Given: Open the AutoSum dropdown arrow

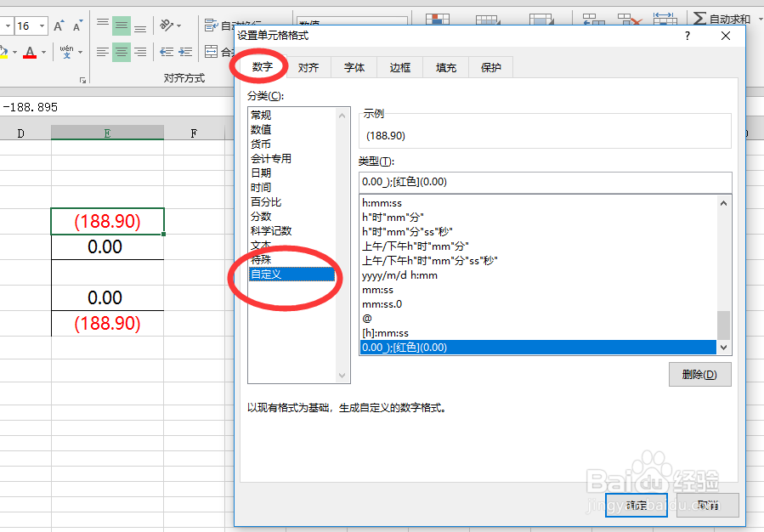Looking at the screenshot, I should click(x=759, y=19).
